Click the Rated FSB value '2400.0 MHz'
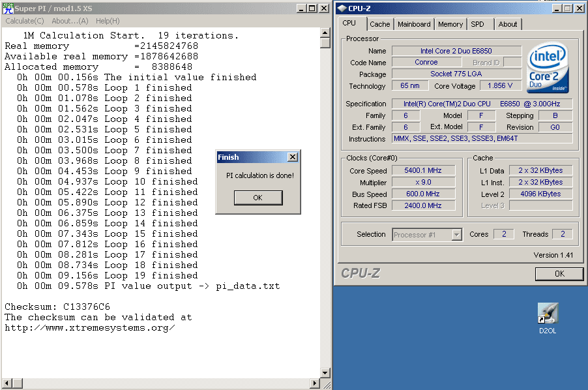Image resolution: width=588 pixels, height=390 pixels. point(423,205)
